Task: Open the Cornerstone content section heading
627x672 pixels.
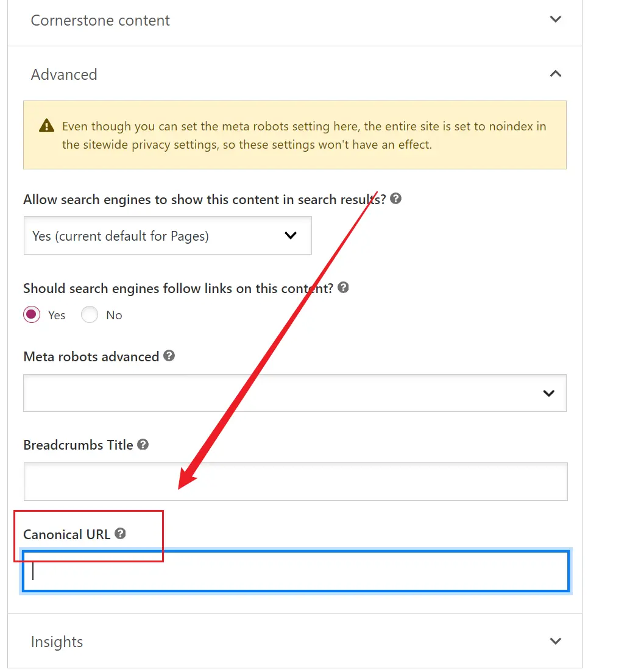Action: tap(101, 20)
